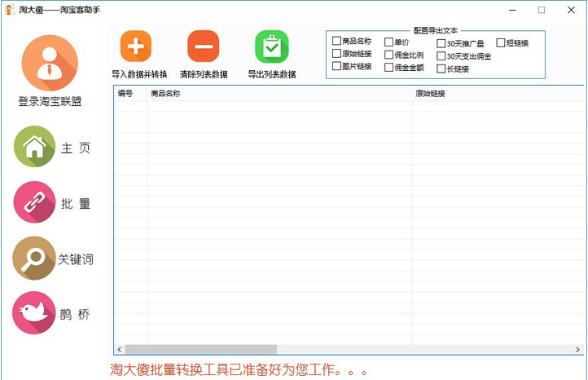Image resolution: width=588 pixels, height=380 pixels.
Task: Click the 编号 column header
Action: [x=130, y=94]
